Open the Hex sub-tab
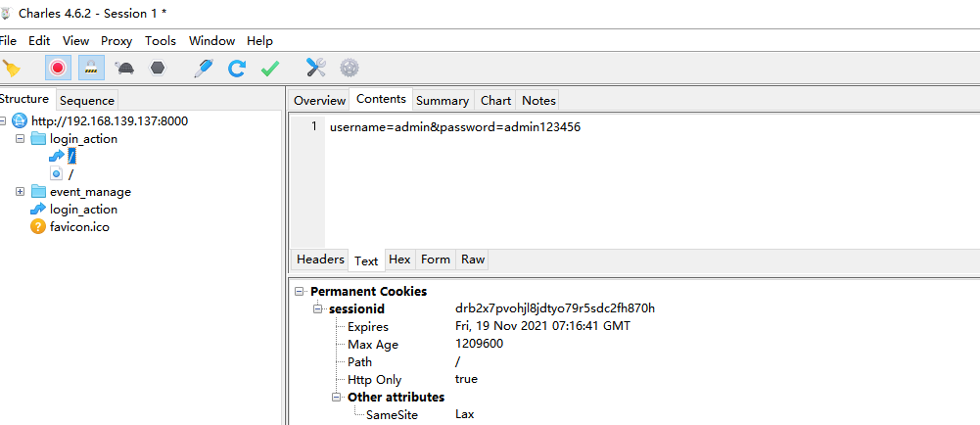This screenshot has height=425, width=980. point(400,260)
